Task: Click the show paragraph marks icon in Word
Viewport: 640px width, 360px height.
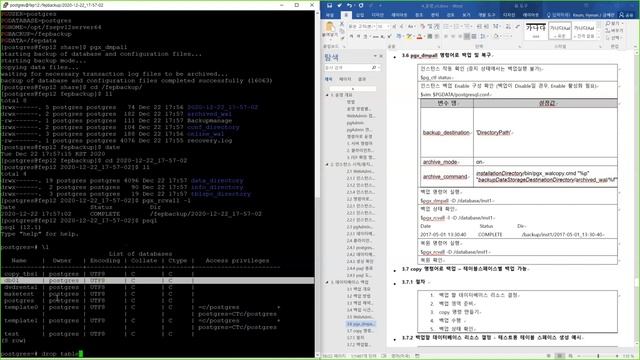Action: tap(518, 27)
